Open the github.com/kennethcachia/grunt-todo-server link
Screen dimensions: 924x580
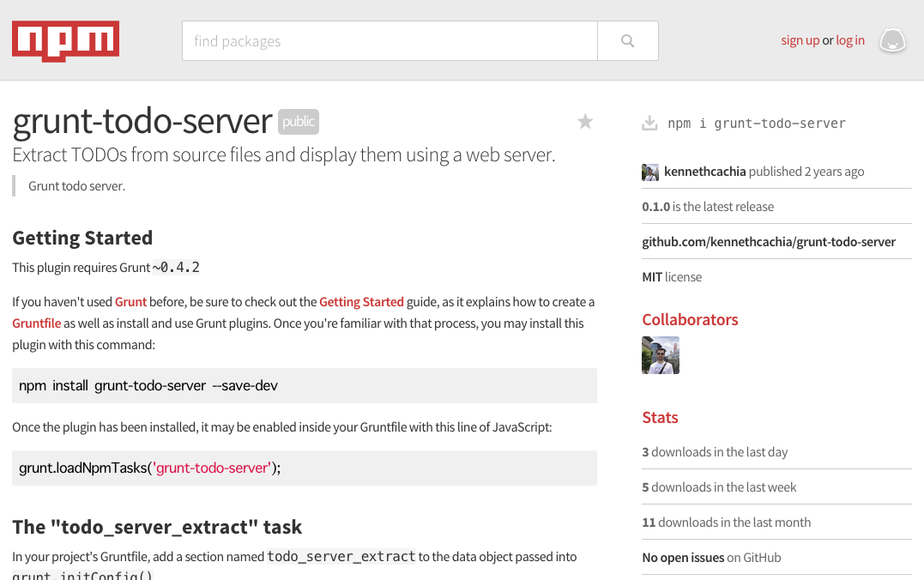[x=769, y=242]
